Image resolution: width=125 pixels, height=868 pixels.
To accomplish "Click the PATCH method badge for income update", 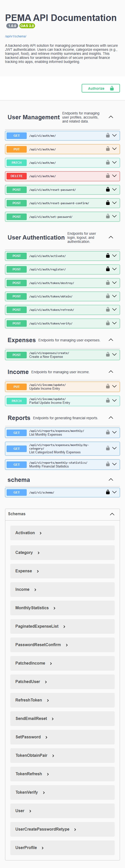I will pos(16,401).
